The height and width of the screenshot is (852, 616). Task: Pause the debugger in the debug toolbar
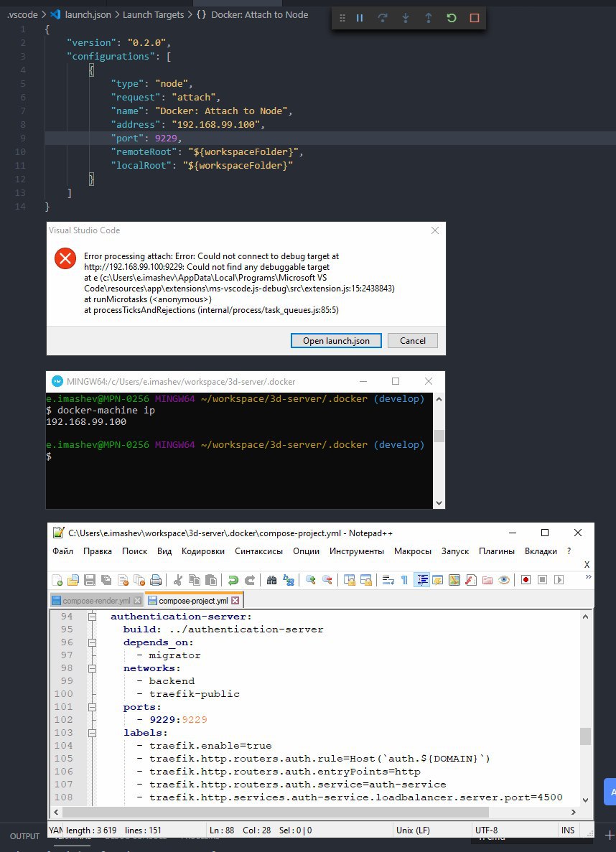click(360, 18)
